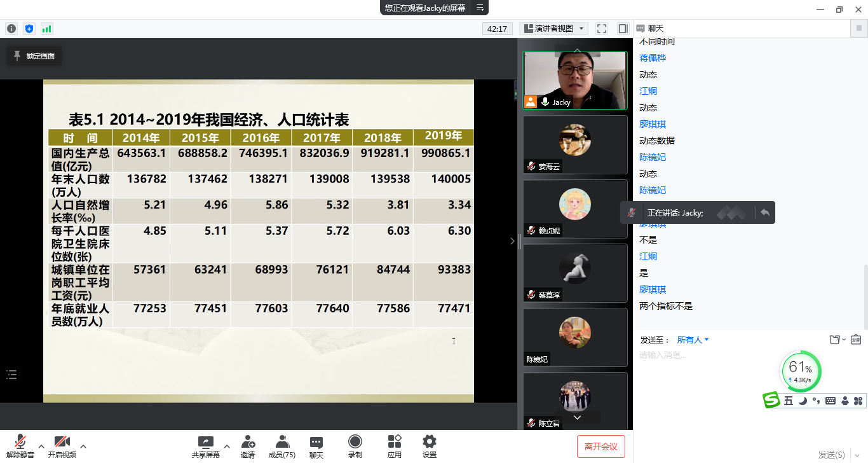This screenshot has height=463, width=868.
Task: Enter full screen mode
Action: coord(602,29)
